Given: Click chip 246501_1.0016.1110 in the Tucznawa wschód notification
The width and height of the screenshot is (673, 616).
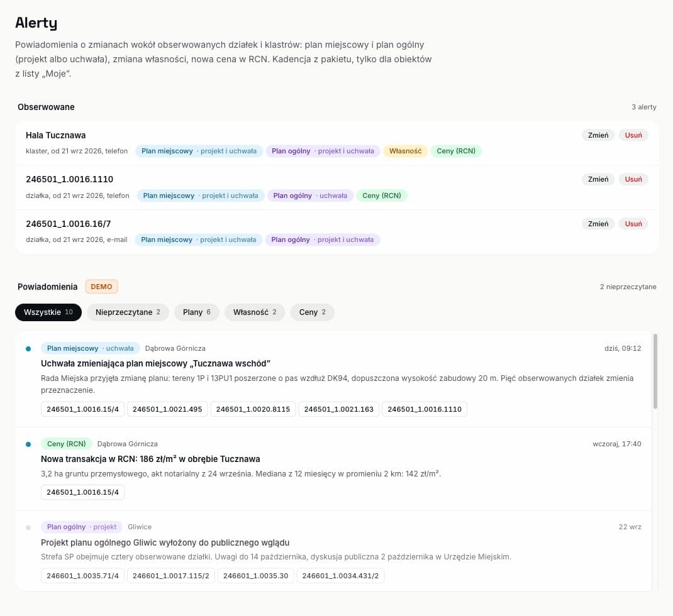Looking at the screenshot, I should (425, 409).
